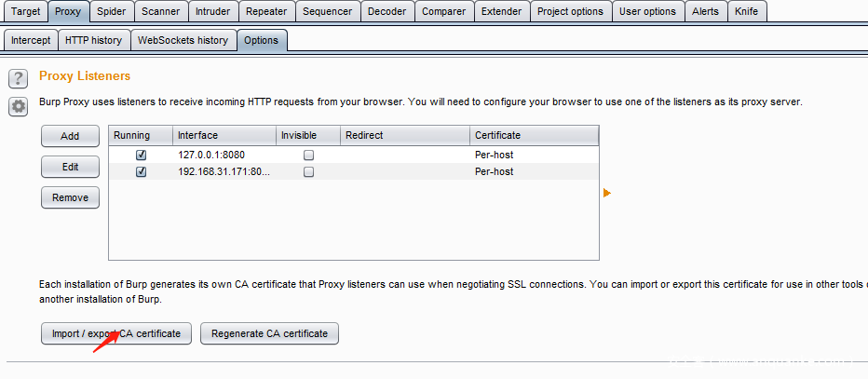The width and height of the screenshot is (868, 379).
Task: Click Import / export CA certificate button
Action: 116,333
